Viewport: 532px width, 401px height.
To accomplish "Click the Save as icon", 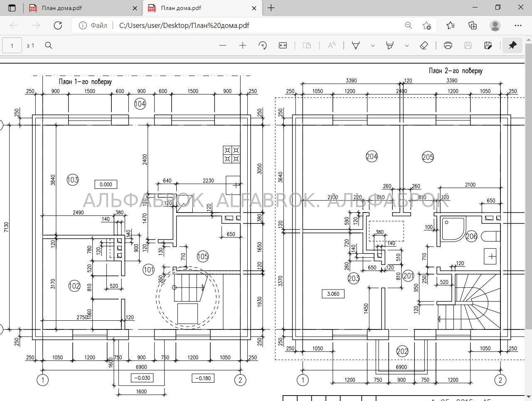I will (488, 45).
